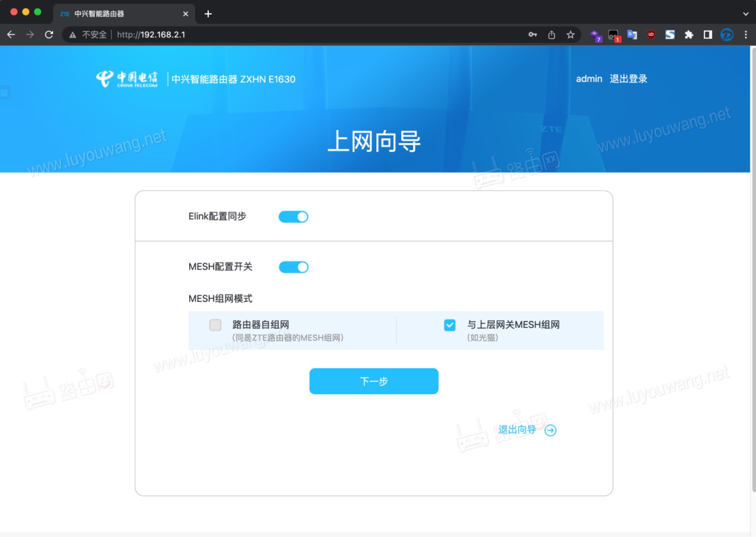The width and height of the screenshot is (756, 537).
Task: Open the Google Translate extension
Action: 631,35
